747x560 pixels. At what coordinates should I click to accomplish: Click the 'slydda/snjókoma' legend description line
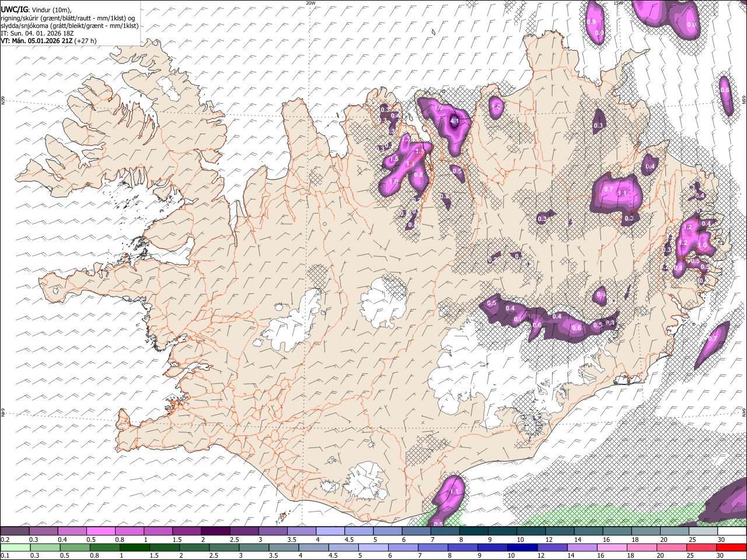(x=69, y=26)
